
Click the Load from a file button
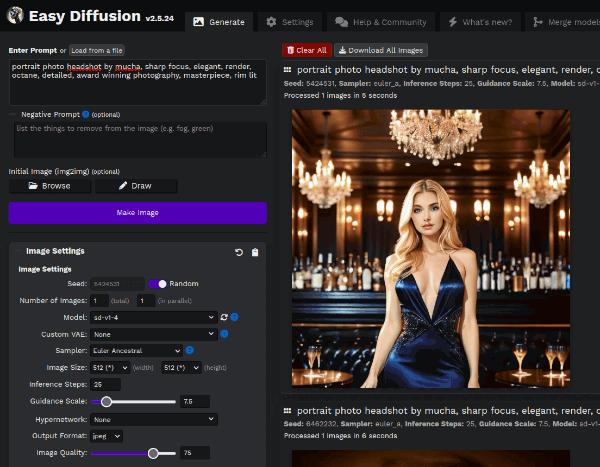click(97, 51)
